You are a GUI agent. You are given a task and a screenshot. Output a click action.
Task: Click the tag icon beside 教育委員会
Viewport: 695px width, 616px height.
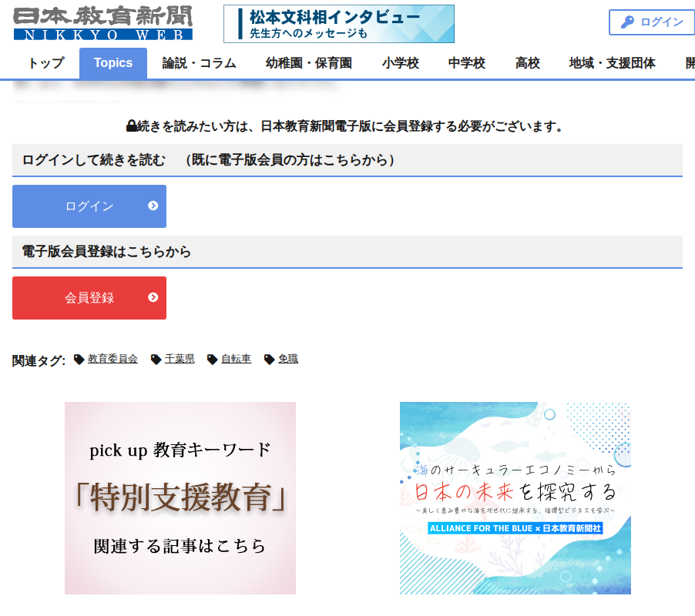[x=79, y=359]
